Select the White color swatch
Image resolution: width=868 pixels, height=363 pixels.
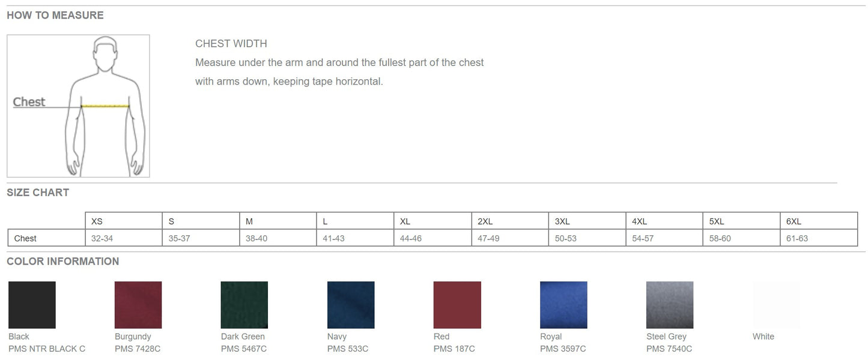click(776, 305)
